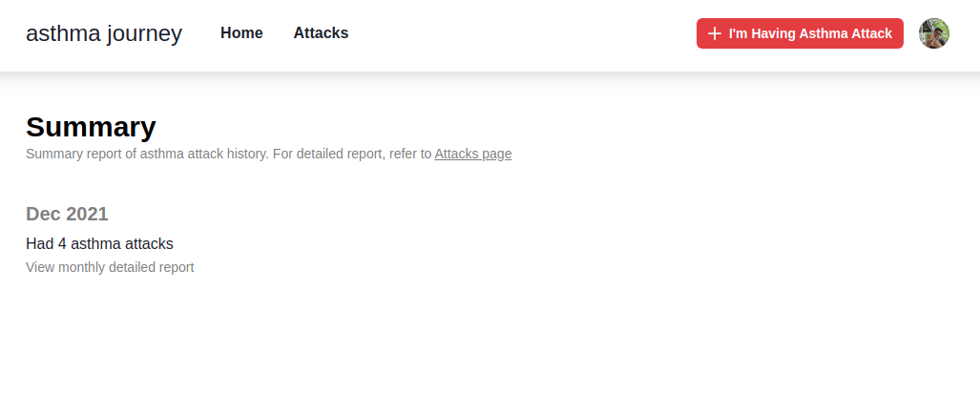Click the asthma journey brand logo

click(104, 33)
